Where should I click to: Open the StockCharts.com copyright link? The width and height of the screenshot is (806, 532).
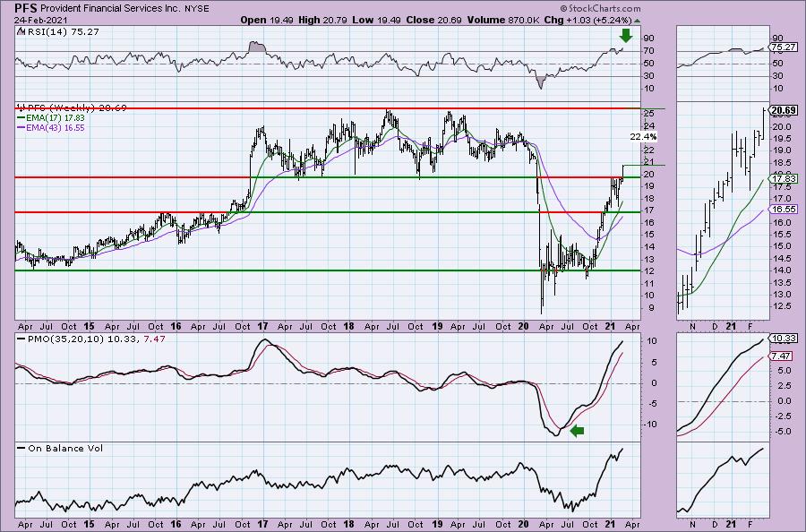[x=600, y=8]
